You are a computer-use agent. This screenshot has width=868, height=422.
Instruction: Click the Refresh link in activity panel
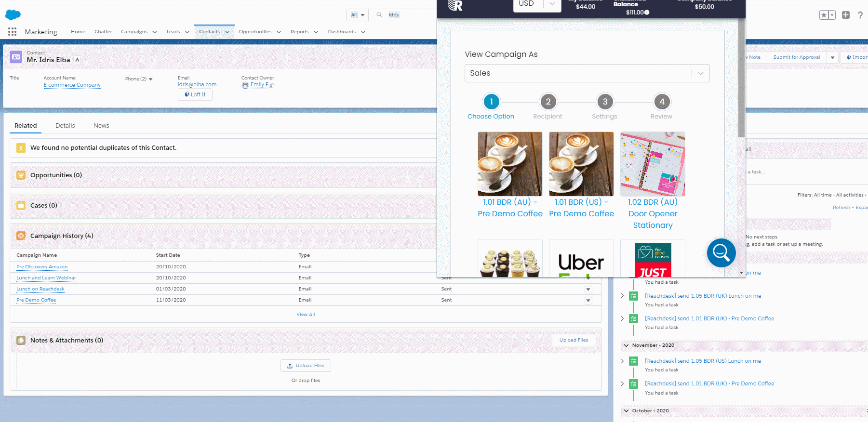tap(841, 208)
